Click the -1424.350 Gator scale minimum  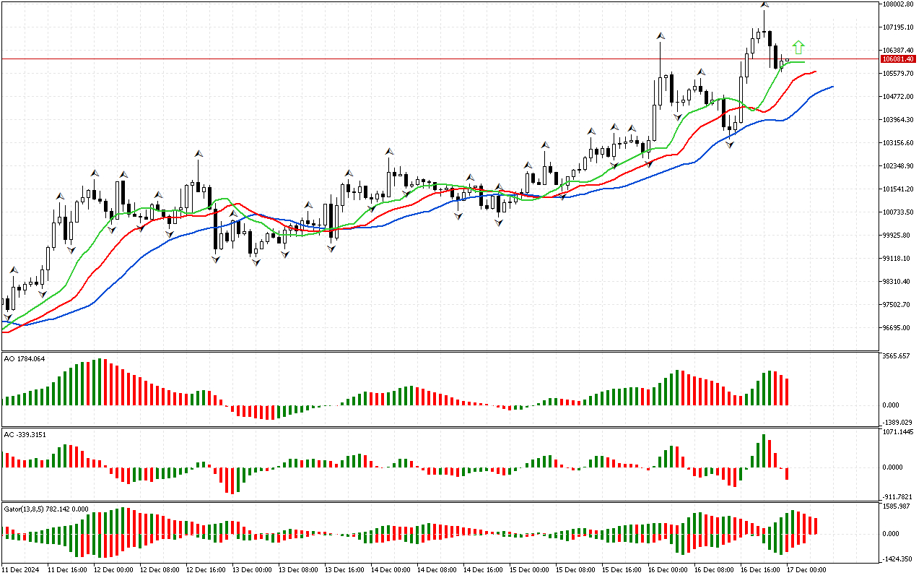click(x=897, y=559)
